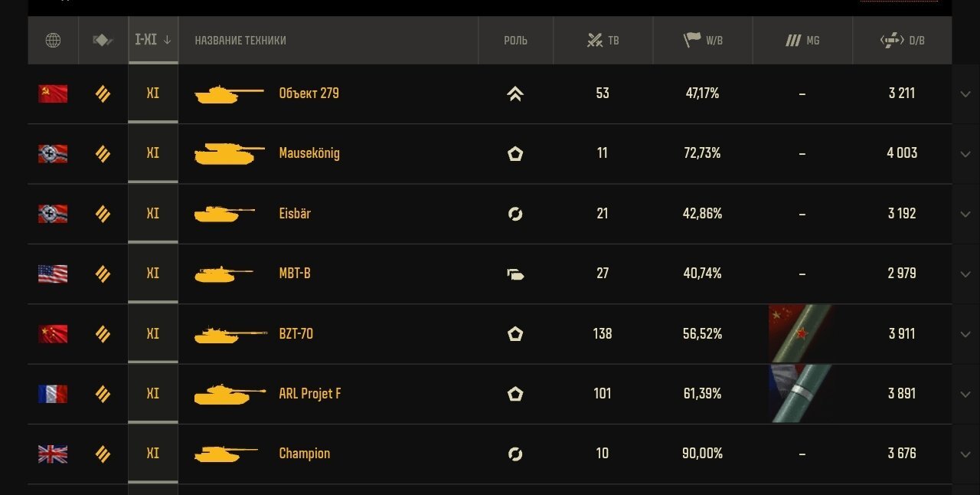Sort by damage D/B column header
This screenshot has width=980, height=495.
(x=902, y=40)
